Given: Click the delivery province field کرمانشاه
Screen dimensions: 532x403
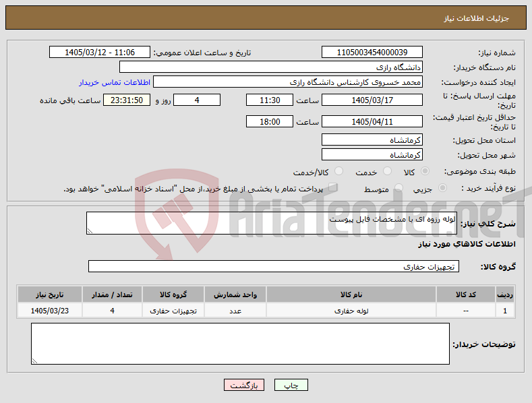Looking at the screenshot, I should (x=372, y=139).
